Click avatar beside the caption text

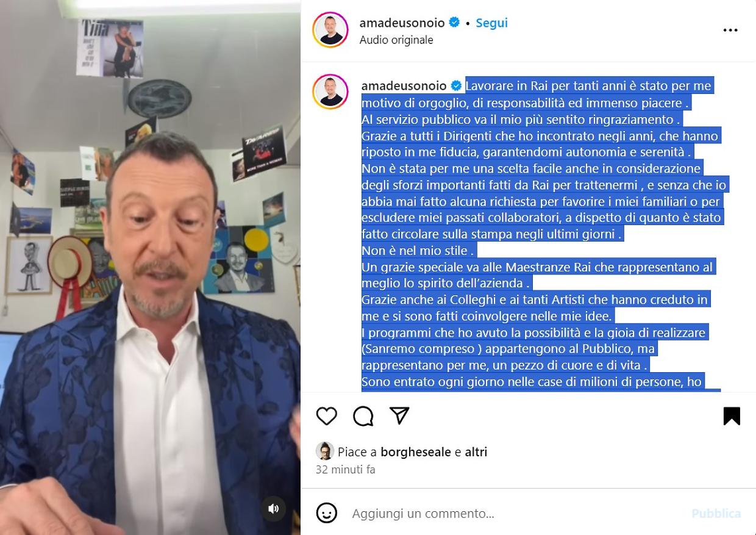[x=330, y=92]
